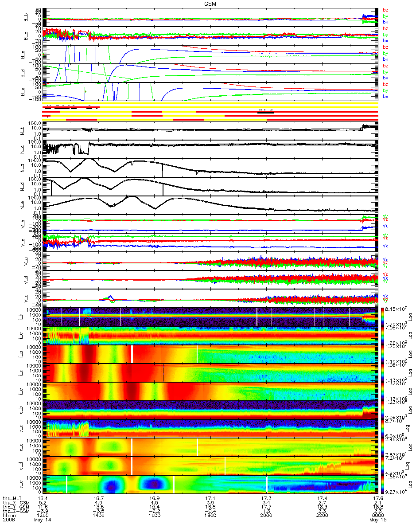The image size is (412, 532).
Task: Select the B_b panel axis label
Action: click(x=25, y=17)
